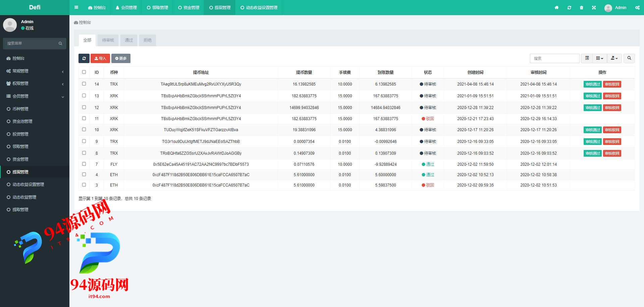Image resolution: width=644 pixels, height=307 pixels.
Task: Open 资金管理 in the sidebar
Action: (x=35, y=159)
